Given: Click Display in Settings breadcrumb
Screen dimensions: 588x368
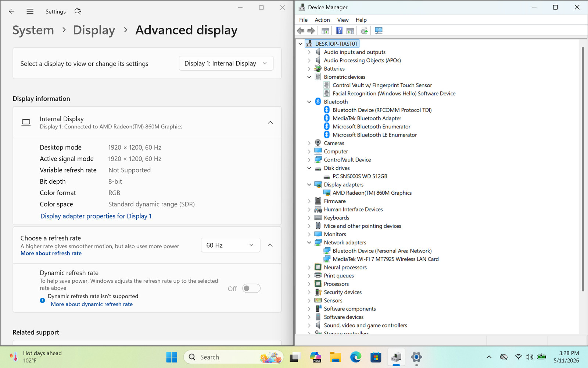Looking at the screenshot, I should [94, 30].
